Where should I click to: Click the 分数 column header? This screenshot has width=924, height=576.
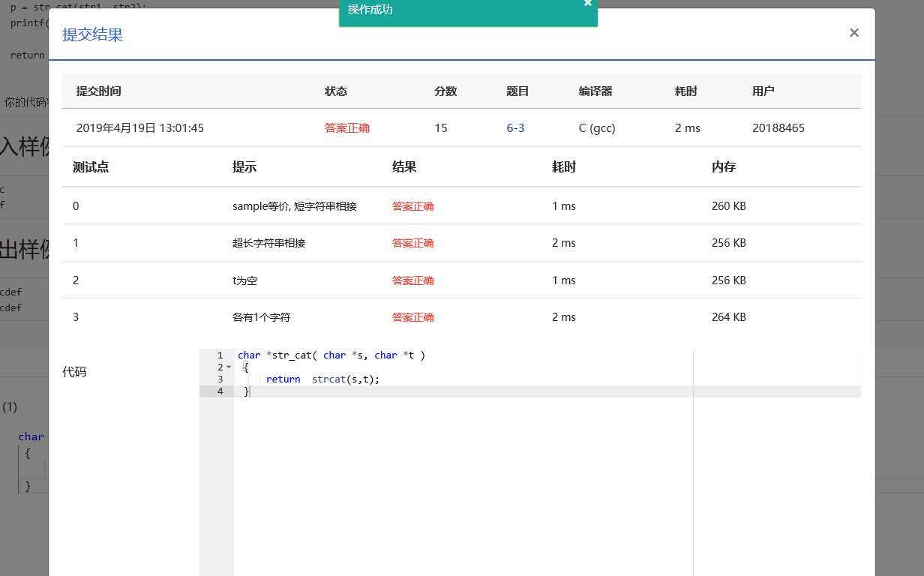[445, 91]
